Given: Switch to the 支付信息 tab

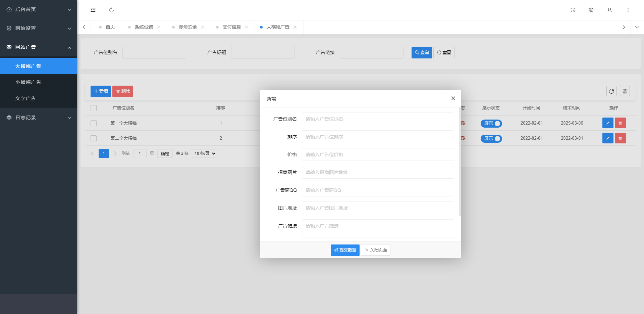Looking at the screenshot, I should click(x=232, y=27).
